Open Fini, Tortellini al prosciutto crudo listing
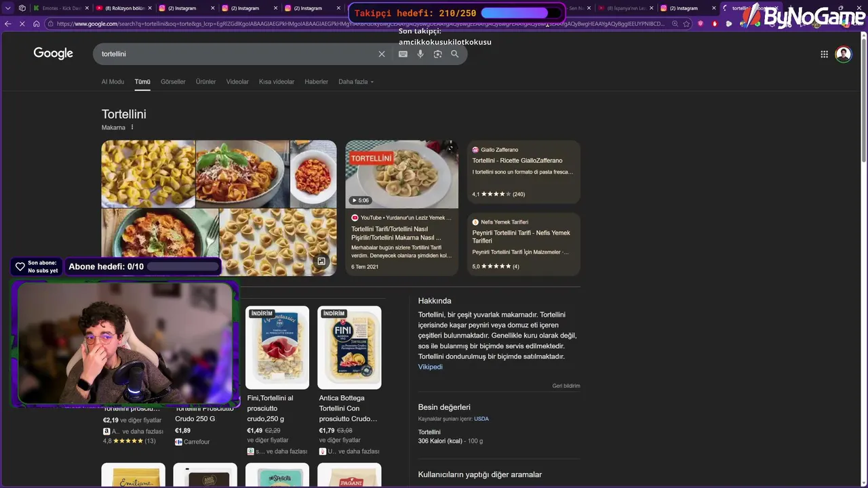The width and height of the screenshot is (868, 488). click(x=271, y=408)
